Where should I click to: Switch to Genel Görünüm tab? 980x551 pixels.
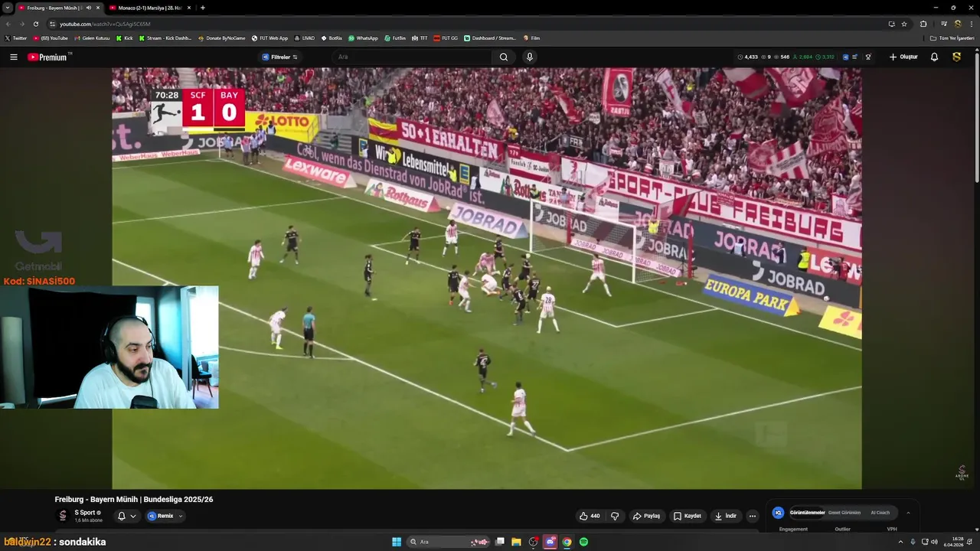pyautogui.click(x=844, y=513)
